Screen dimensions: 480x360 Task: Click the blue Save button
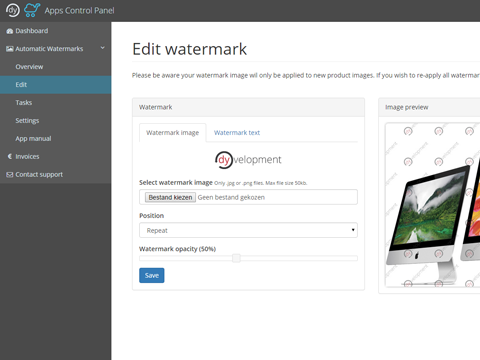coord(152,275)
